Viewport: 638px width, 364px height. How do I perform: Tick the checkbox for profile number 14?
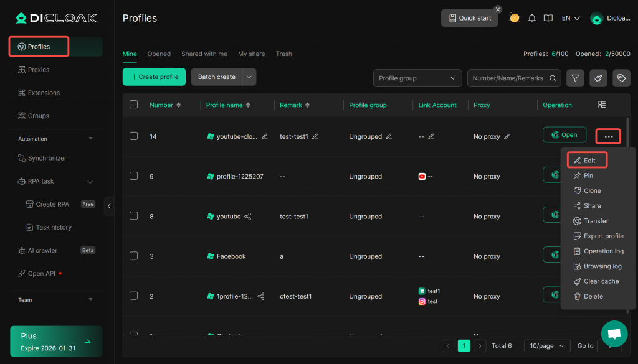(133, 136)
